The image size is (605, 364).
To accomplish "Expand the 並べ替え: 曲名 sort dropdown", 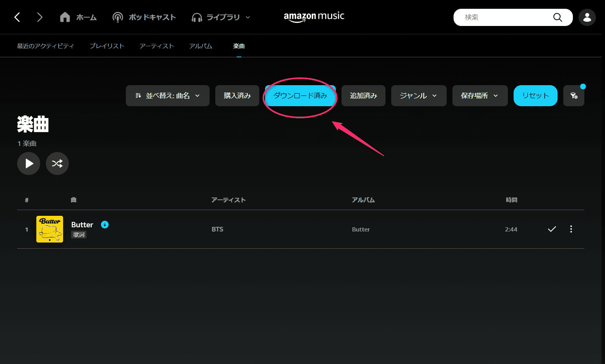I will [168, 95].
